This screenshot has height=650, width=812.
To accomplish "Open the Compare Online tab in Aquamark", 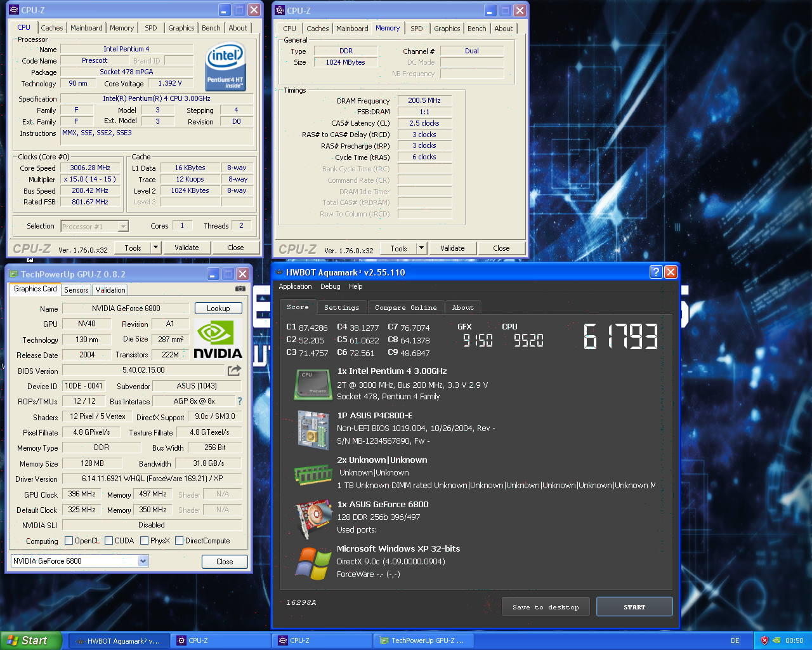I will point(406,307).
